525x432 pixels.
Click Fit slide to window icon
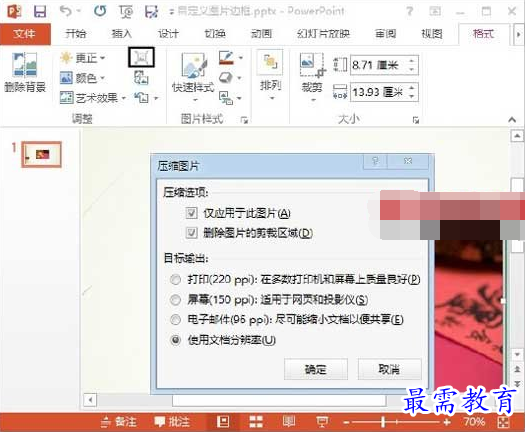pos(503,422)
